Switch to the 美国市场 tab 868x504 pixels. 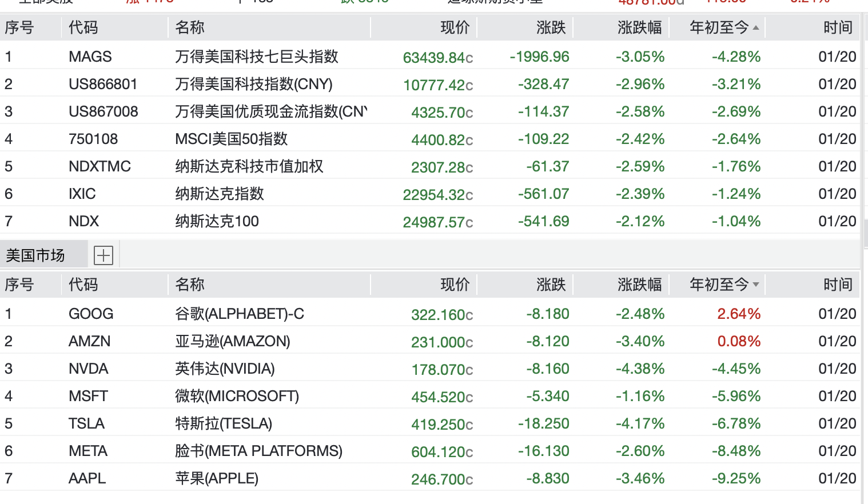tap(35, 255)
